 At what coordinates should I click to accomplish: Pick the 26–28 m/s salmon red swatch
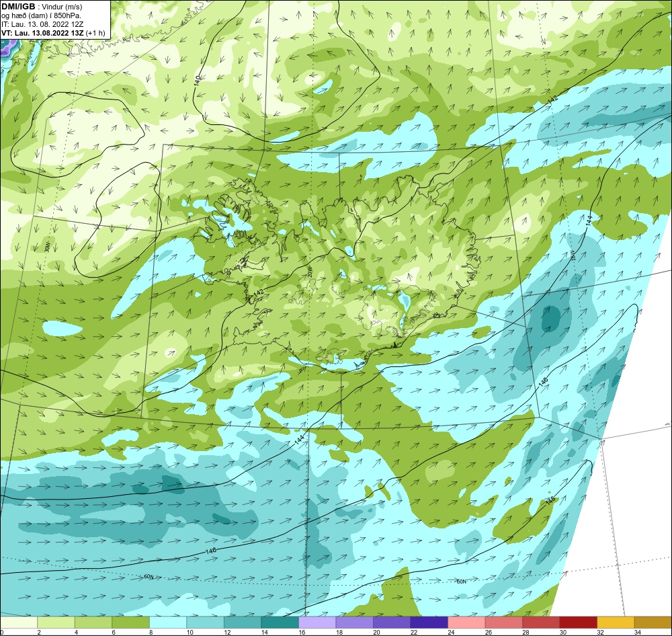(503, 623)
